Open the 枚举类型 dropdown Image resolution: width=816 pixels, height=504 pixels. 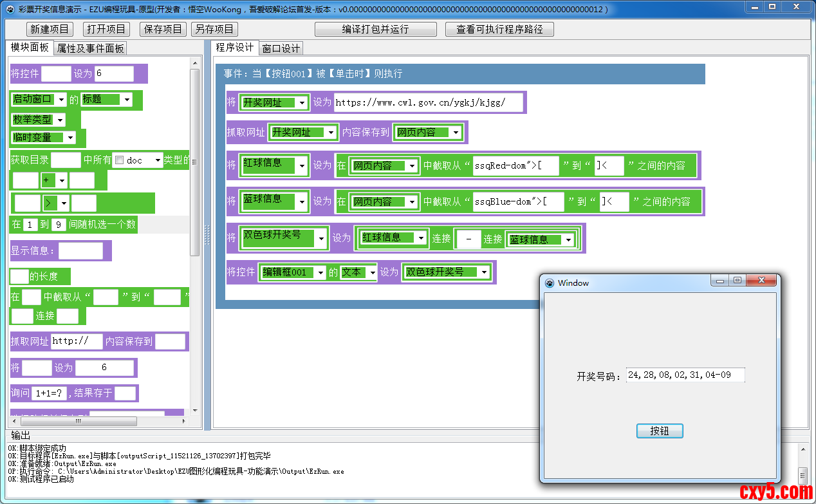click(x=60, y=120)
